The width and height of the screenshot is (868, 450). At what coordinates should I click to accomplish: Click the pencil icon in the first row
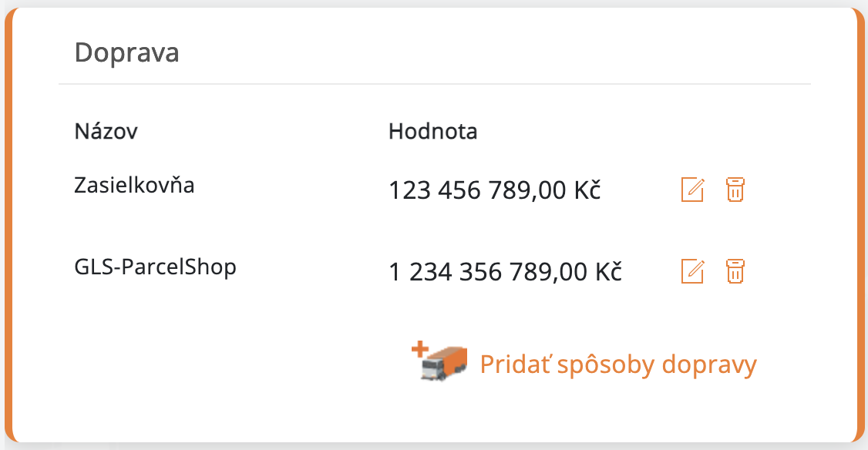coord(692,189)
